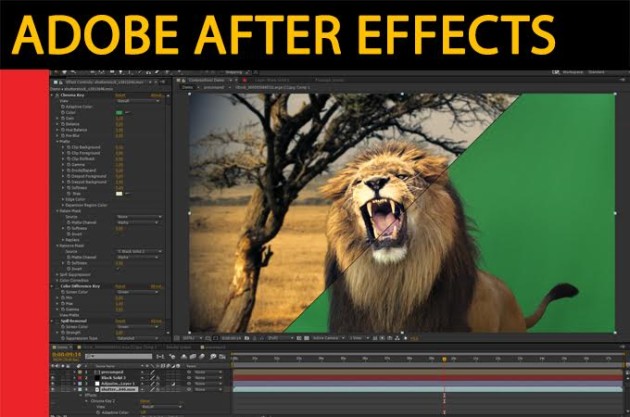Viewport: 630px width, 417px height.
Task: Click the pen switch on precomped layer
Action: tap(153, 372)
